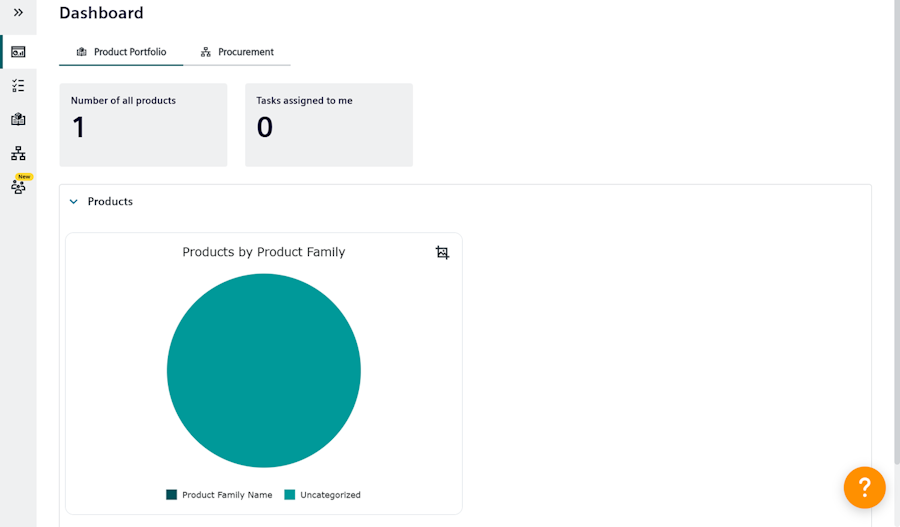Open the hierarchy tree sidebar icon
Screen dimensions: 900x527
pos(18,153)
